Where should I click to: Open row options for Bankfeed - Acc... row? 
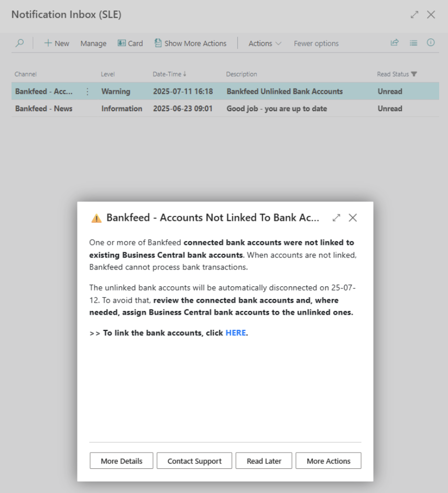[x=88, y=91]
